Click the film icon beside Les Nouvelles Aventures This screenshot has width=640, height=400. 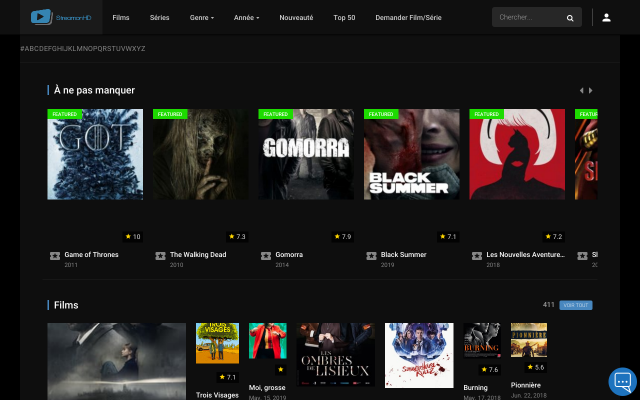(477, 256)
